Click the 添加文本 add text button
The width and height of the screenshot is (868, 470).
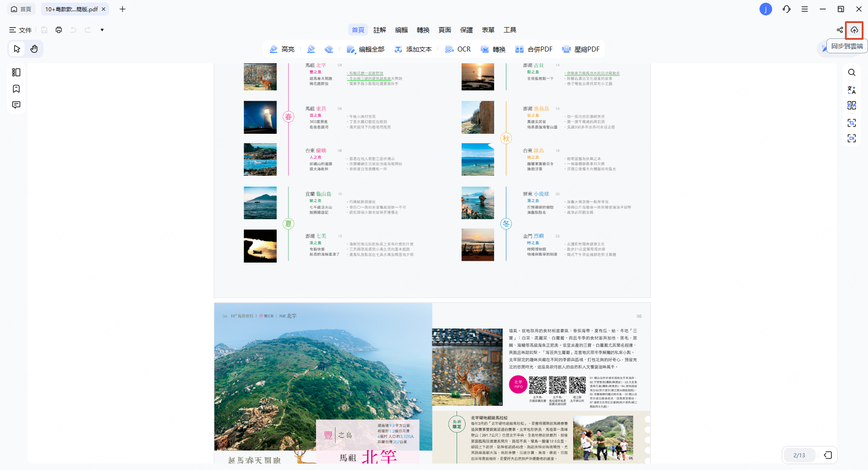pos(413,49)
